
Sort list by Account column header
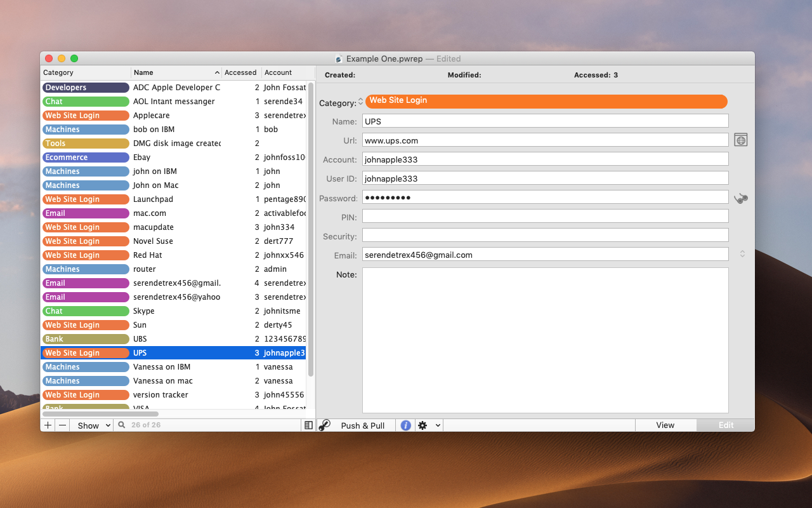coord(288,72)
